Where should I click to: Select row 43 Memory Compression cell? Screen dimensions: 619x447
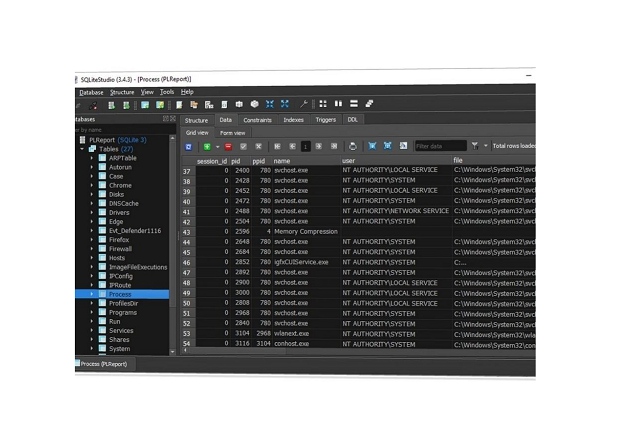[x=305, y=231]
